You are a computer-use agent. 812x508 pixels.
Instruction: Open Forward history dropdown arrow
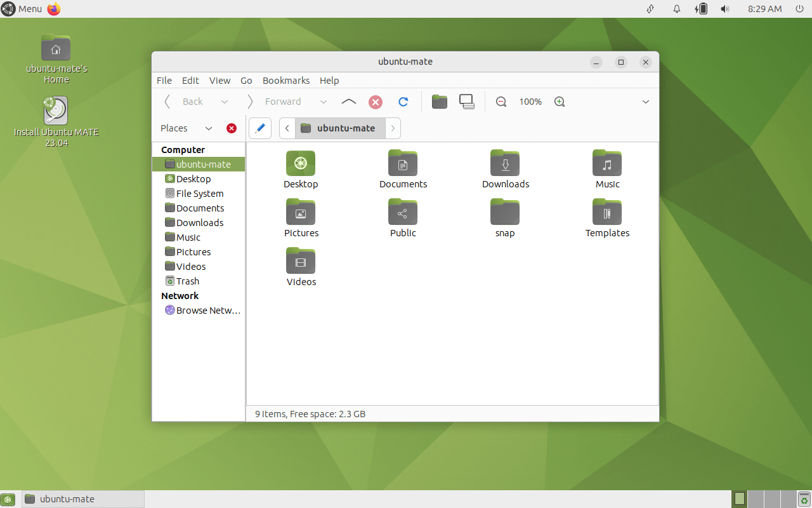[324, 102]
